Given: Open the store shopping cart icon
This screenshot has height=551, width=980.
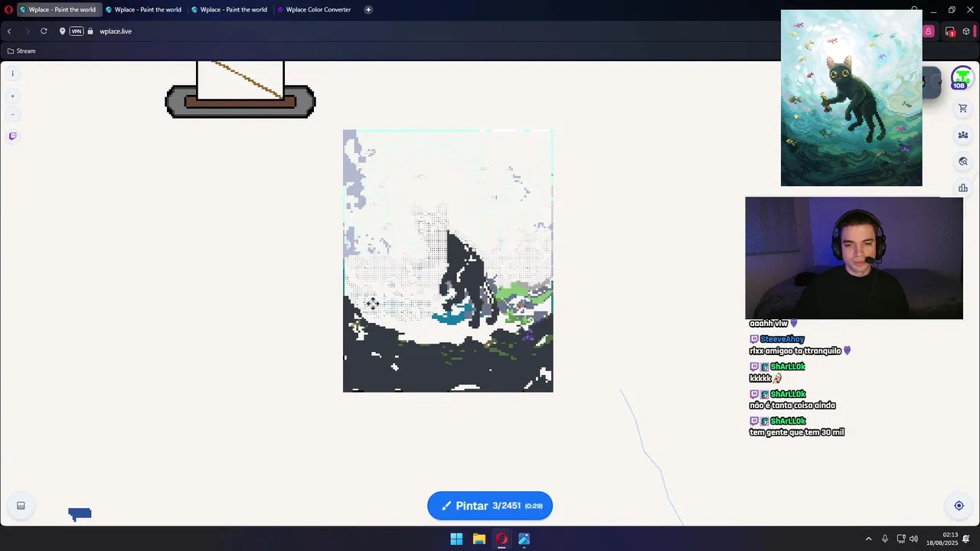Looking at the screenshot, I should click(963, 109).
